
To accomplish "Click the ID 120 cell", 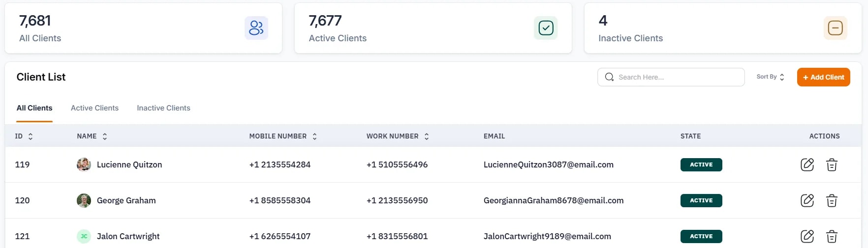I will [22, 200].
